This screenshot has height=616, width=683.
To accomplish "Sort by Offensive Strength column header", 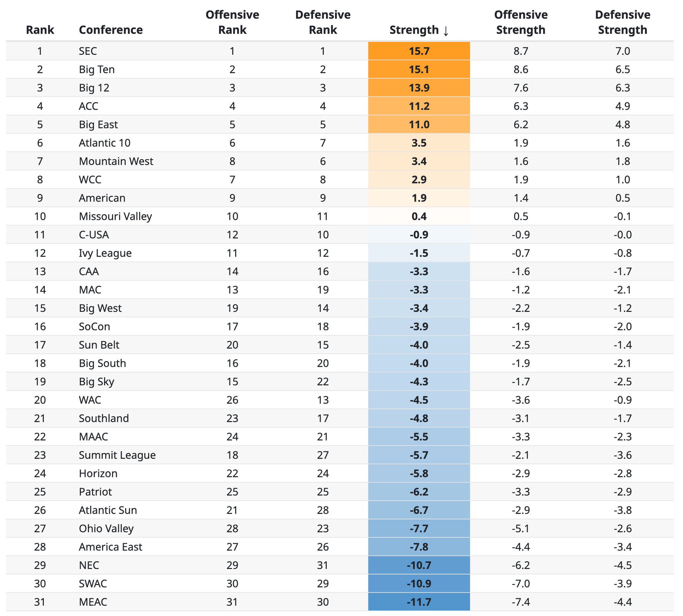I will coord(521,22).
